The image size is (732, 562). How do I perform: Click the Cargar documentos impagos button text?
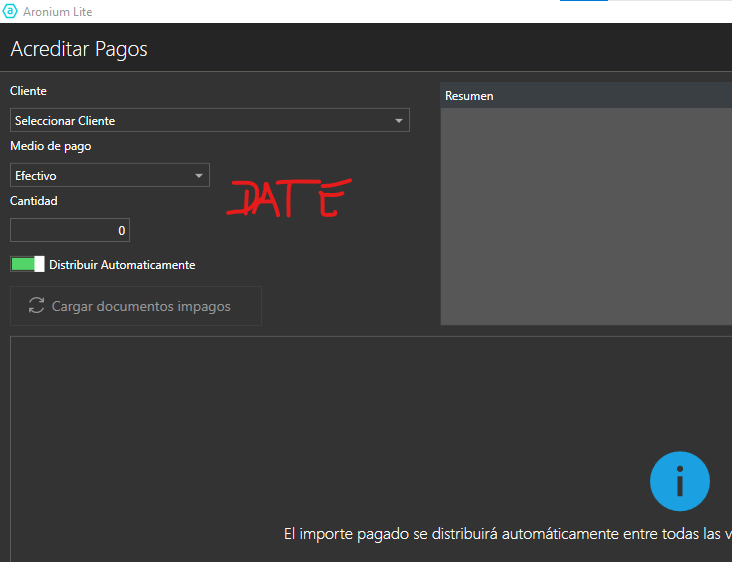click(141, 306)
